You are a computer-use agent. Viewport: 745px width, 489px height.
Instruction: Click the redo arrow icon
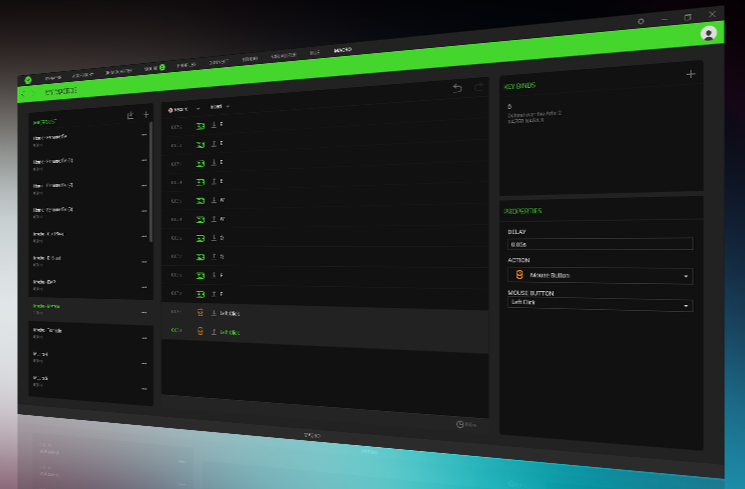pos(478,88)
